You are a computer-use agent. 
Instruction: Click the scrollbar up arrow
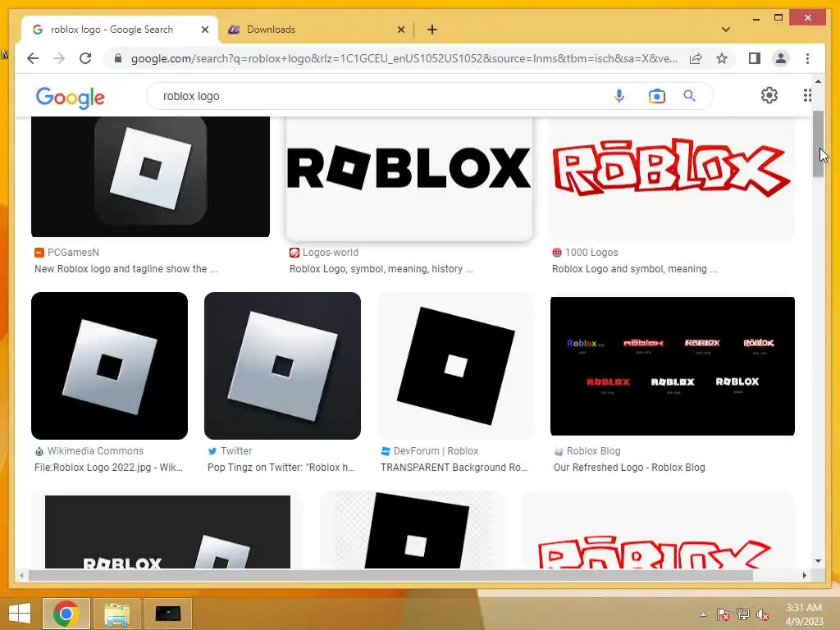click(x=818, y=81)
